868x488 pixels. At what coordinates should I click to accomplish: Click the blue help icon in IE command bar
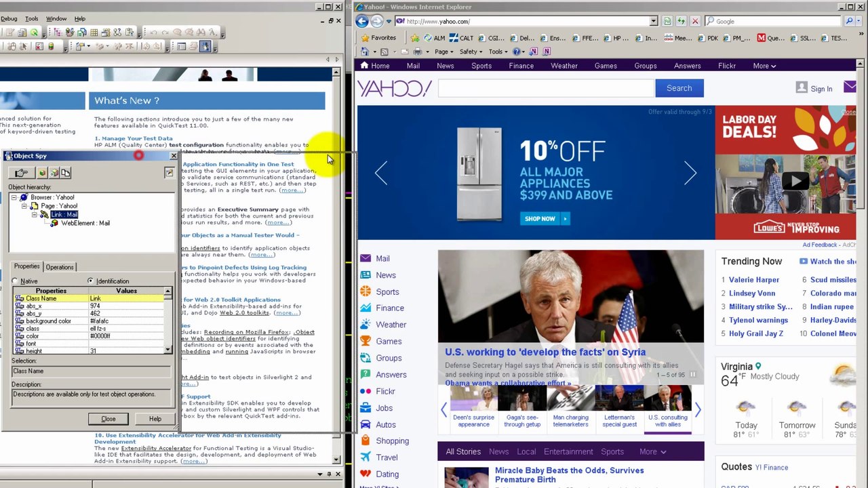517,52
